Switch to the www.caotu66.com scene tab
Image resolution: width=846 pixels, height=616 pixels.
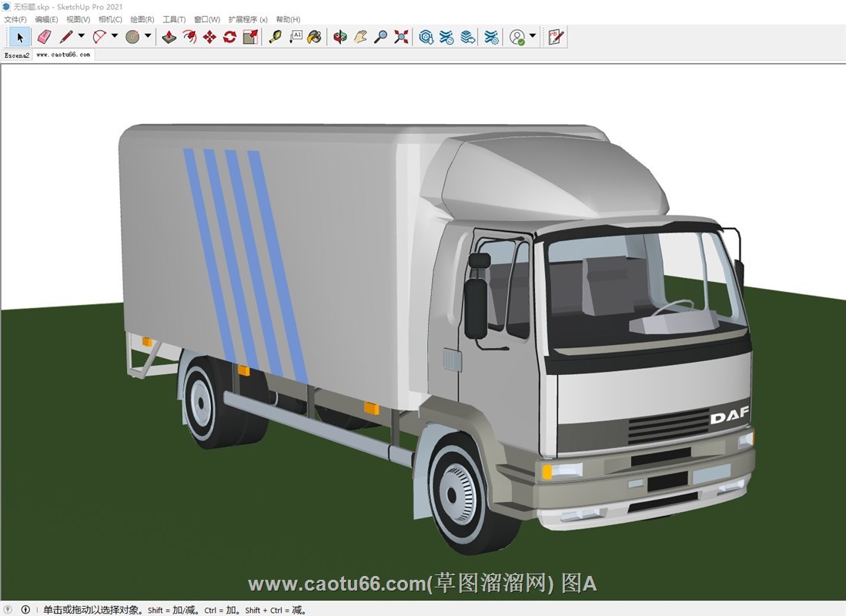click(x=63, y=55)
